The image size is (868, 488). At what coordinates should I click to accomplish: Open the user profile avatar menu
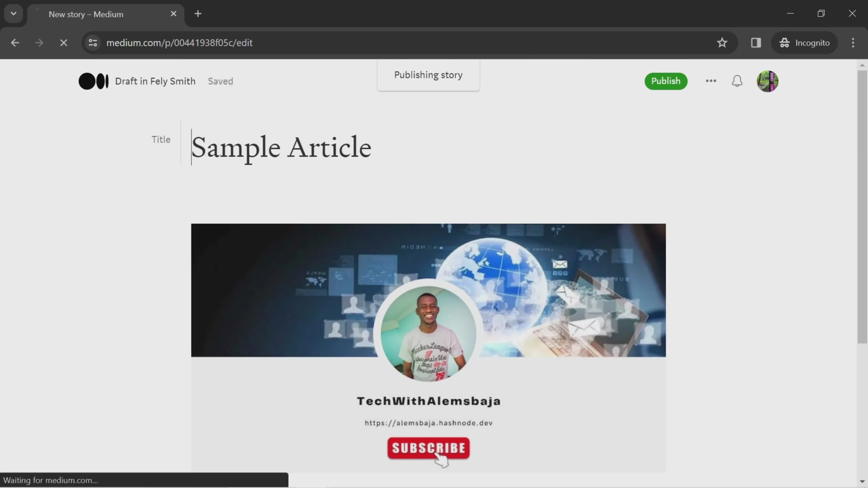pos(768,80)
